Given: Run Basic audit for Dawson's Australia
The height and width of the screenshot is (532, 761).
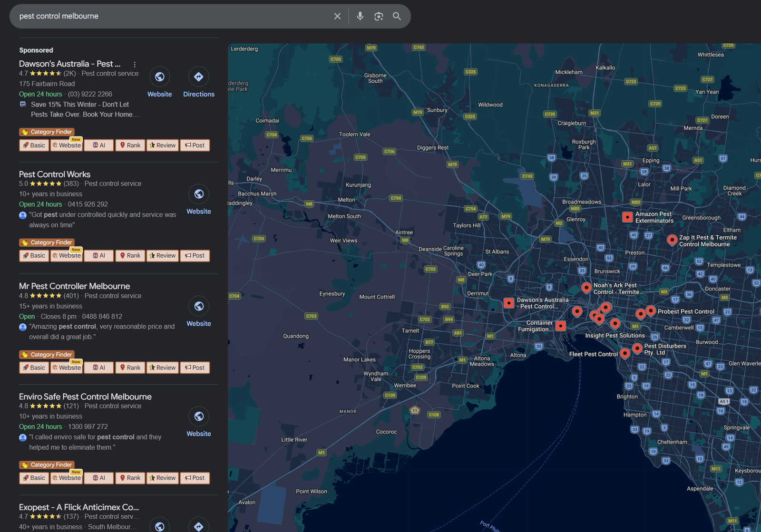Looking at the screenshot, I should click(x=34, y=145).
